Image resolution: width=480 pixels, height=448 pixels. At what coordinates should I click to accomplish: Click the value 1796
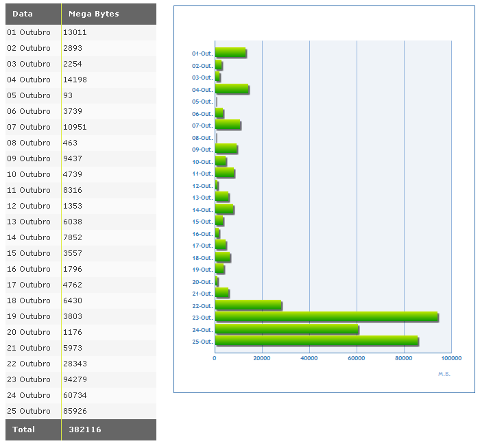(73, 269)
